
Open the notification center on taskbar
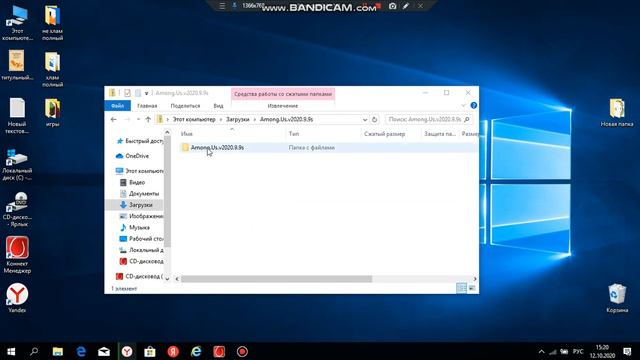tap(627, 351)
